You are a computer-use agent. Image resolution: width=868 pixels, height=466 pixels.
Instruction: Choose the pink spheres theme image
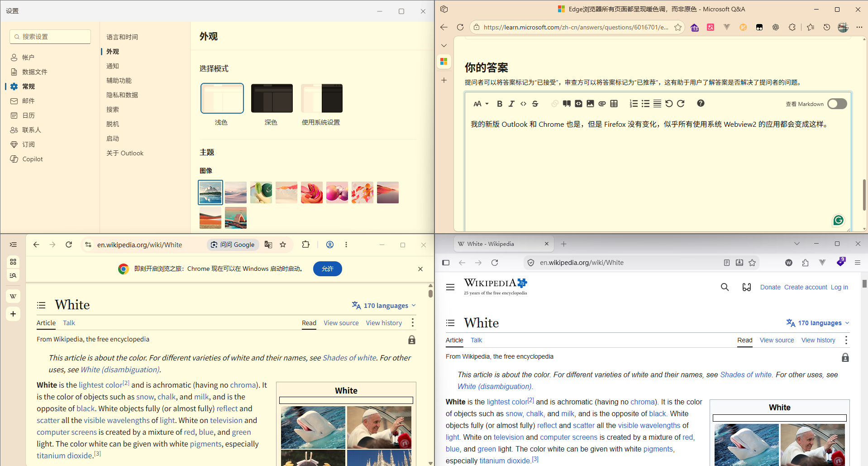coord(337,192)
